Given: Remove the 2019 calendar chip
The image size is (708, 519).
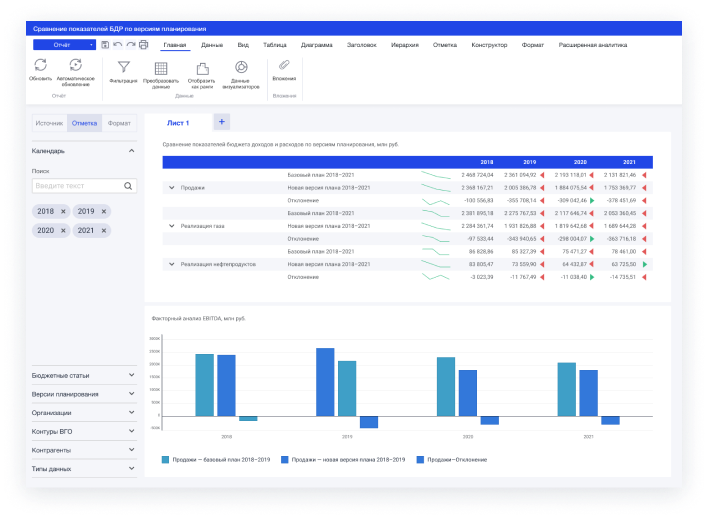Looking at the screenshot, I should pyautogui.click(x=104, y=211).
